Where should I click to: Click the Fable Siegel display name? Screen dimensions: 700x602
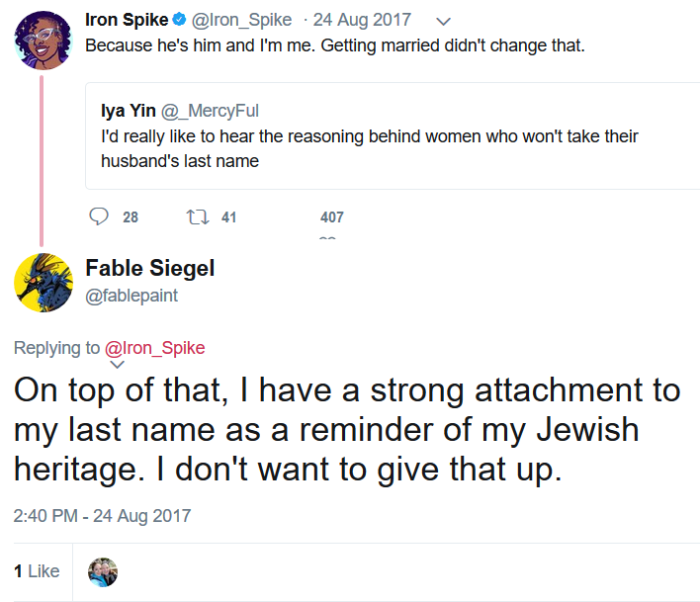150,268
